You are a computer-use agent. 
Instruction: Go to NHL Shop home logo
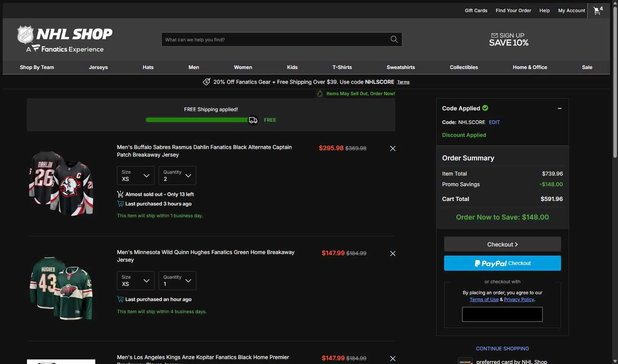[65, 39]
